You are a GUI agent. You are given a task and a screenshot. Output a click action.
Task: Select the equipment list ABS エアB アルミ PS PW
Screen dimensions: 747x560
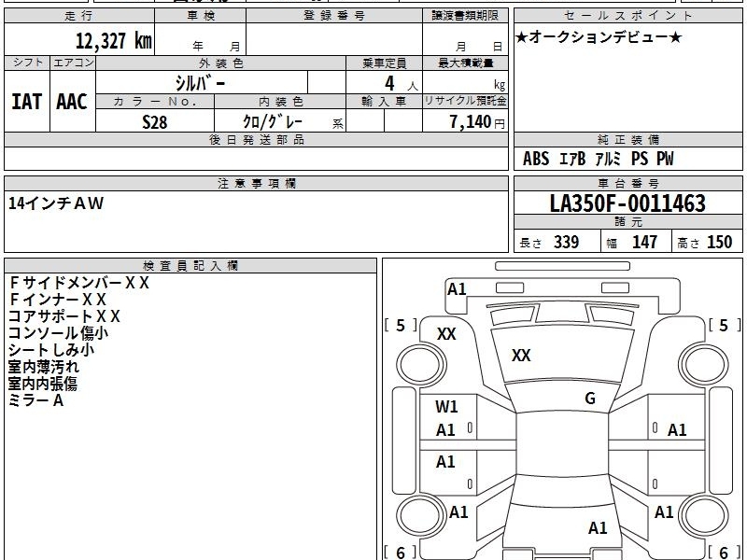(599, 159)
